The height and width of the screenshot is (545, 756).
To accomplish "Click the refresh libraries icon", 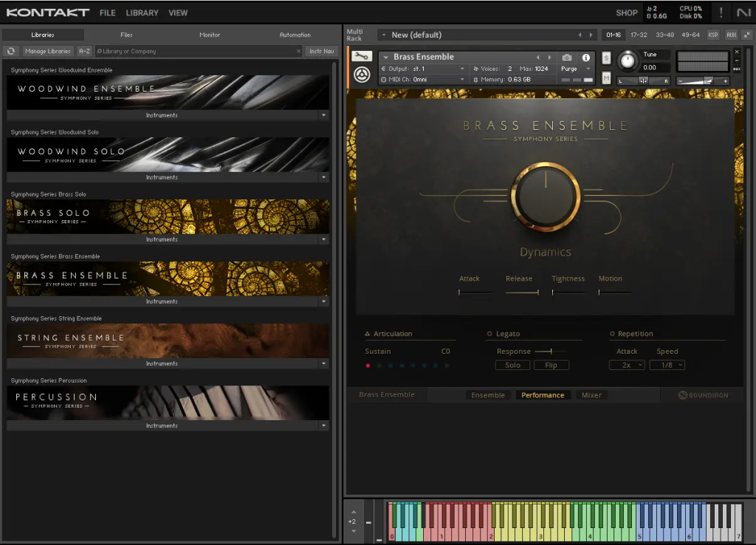I will (x=10, y=51).
